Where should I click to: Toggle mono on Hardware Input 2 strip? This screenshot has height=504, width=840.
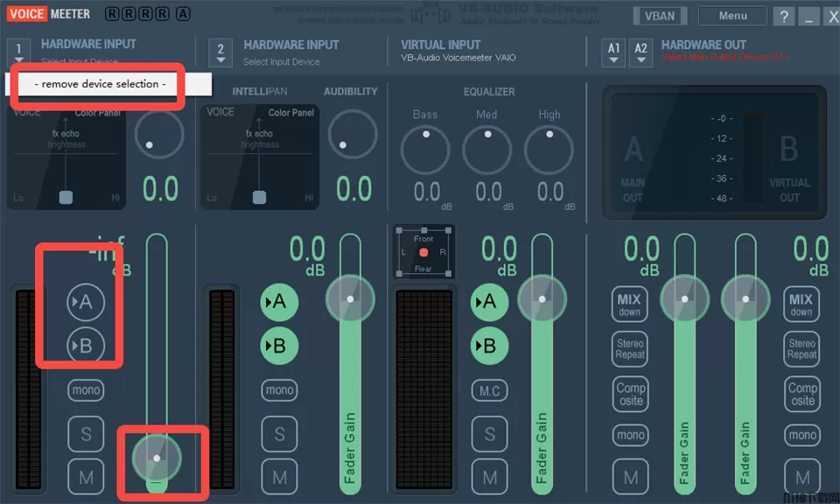coord(279,390)
